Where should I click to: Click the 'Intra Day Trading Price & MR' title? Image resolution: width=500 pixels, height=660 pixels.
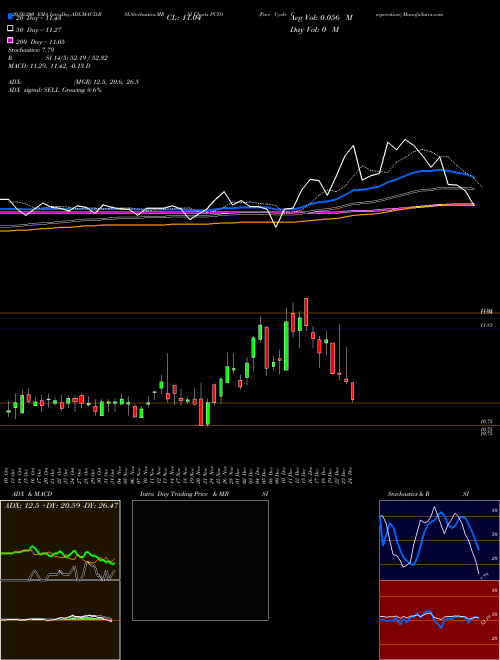click(x=184, y=494)
